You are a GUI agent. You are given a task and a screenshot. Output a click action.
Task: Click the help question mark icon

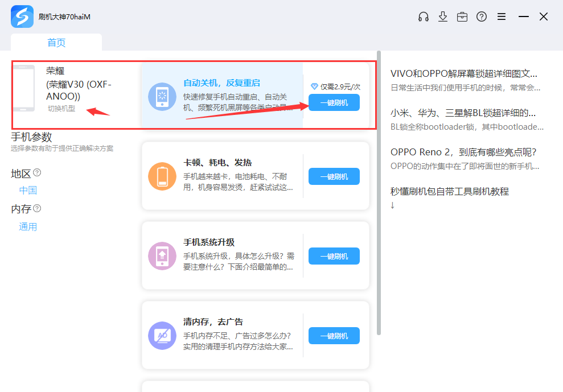pyautogui.click(x=482, y=16)
